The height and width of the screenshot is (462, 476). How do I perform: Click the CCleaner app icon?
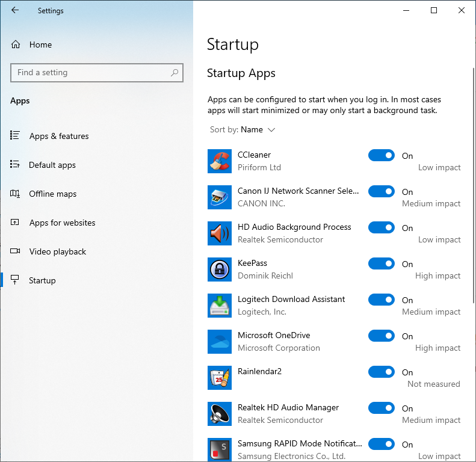[x=220, y=161]
